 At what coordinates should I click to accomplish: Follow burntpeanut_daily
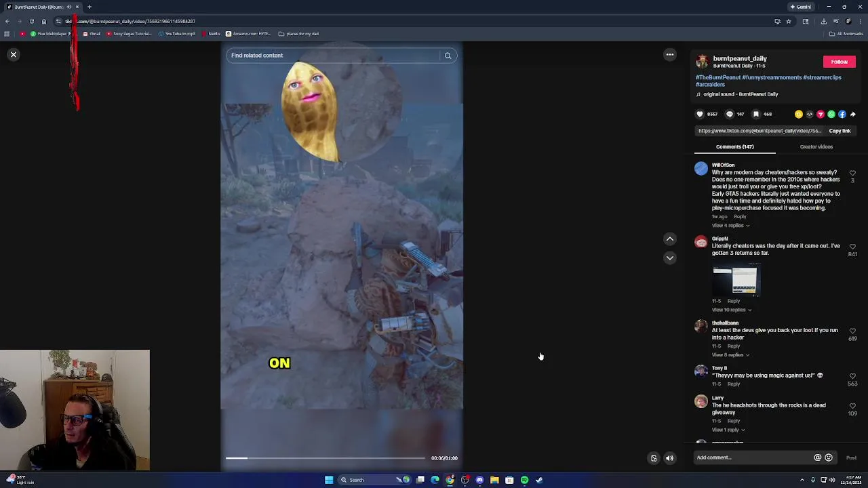point(839,62)
